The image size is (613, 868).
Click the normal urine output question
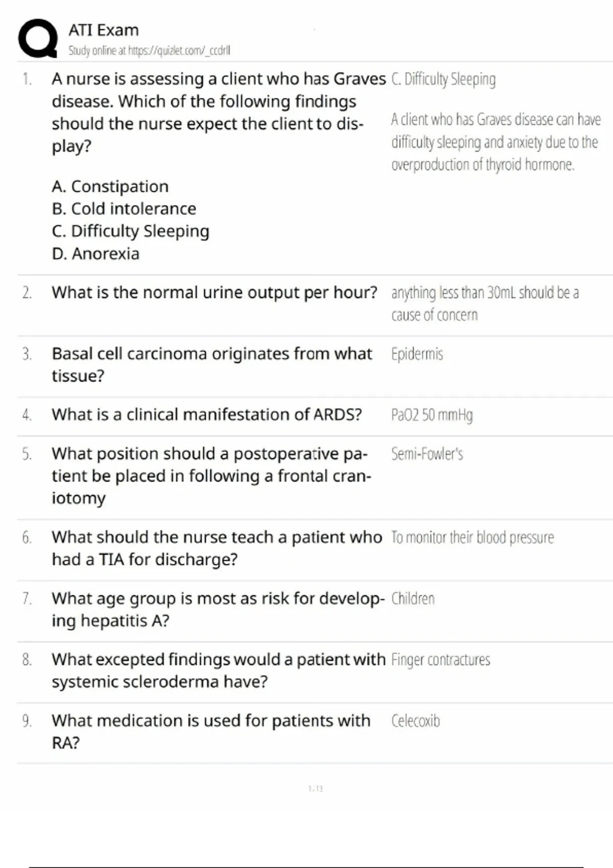[x=214, y=293]
